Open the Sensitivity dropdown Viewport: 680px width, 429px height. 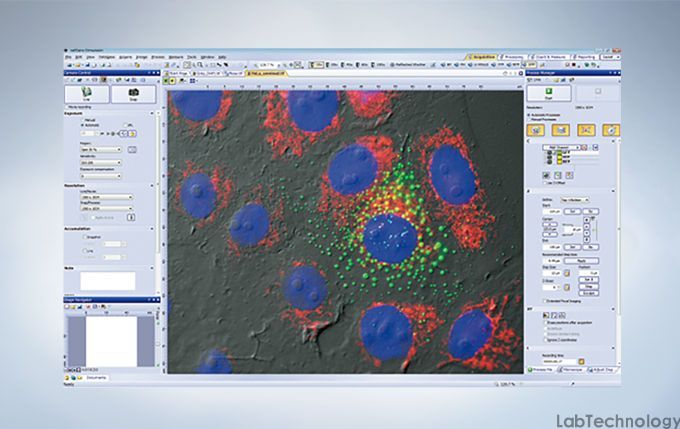point(101,163)
